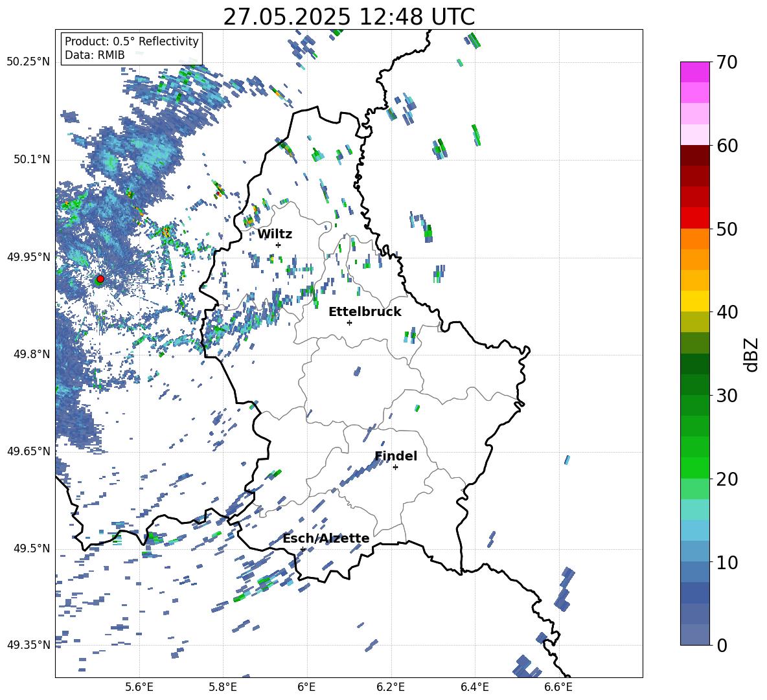This screenshot has width=767, height=700.
Task: Click the 'Data: RMIB' text
Action: pos(95,55)
